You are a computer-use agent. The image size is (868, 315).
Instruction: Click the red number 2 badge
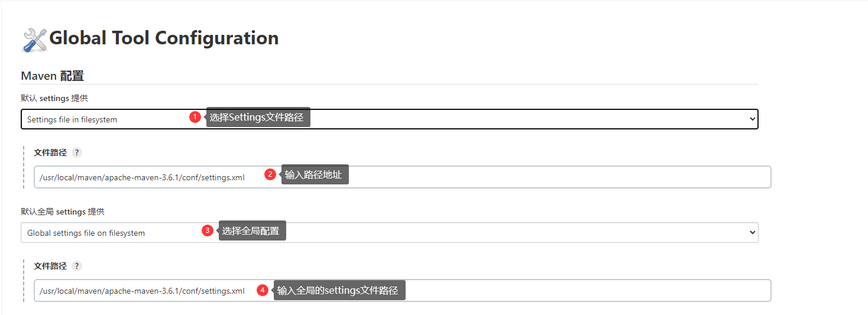click(270, 174)
